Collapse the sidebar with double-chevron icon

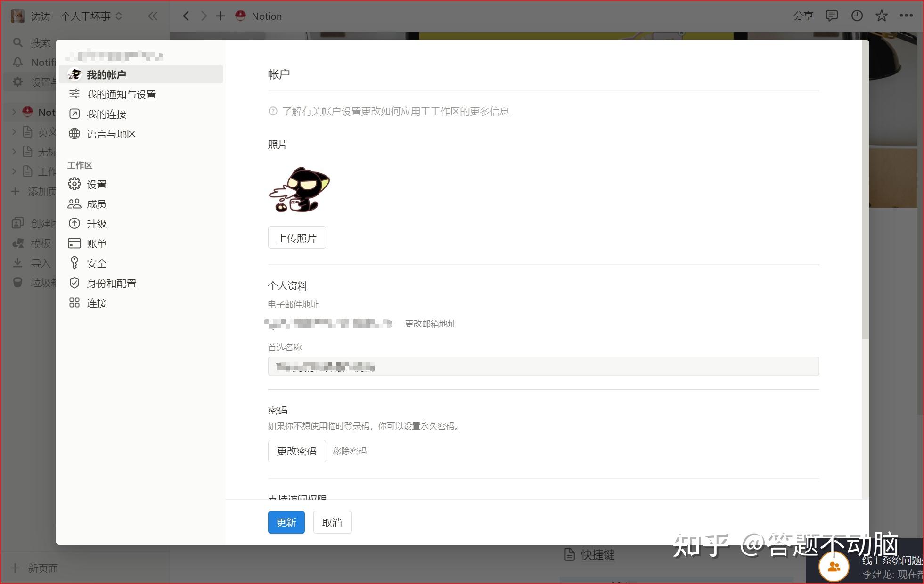(x=153, y=16)
